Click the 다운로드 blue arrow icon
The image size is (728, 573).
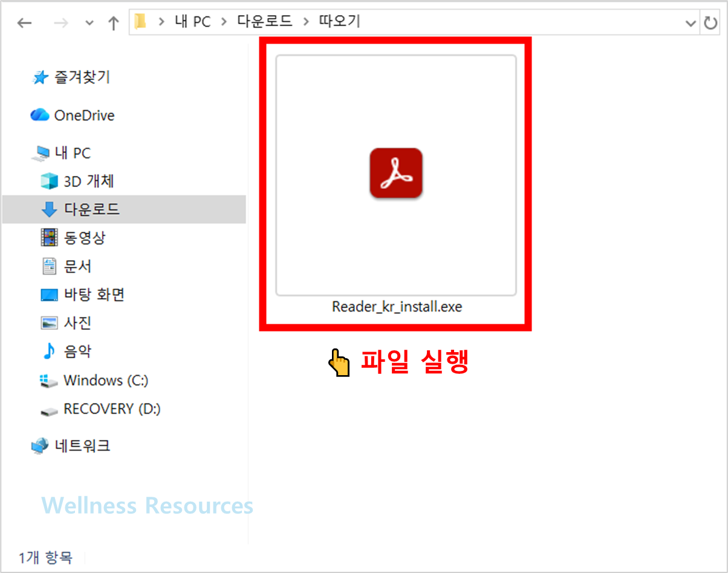click(x=49, y=209)
